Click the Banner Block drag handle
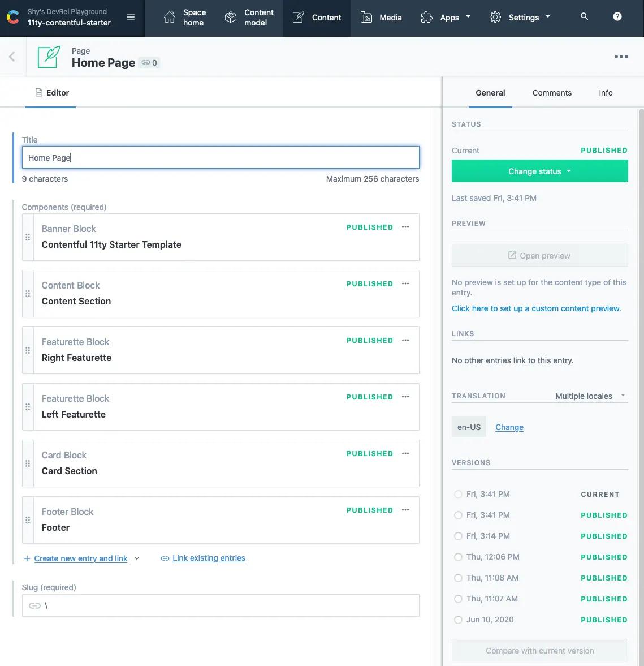The image size is (644, 666). pos(28,237)
